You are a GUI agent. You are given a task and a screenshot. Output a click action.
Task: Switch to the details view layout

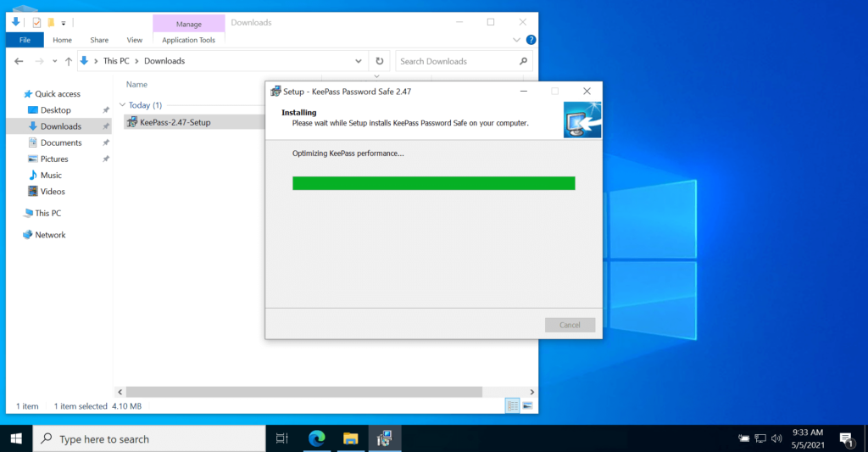pos(513,406)
